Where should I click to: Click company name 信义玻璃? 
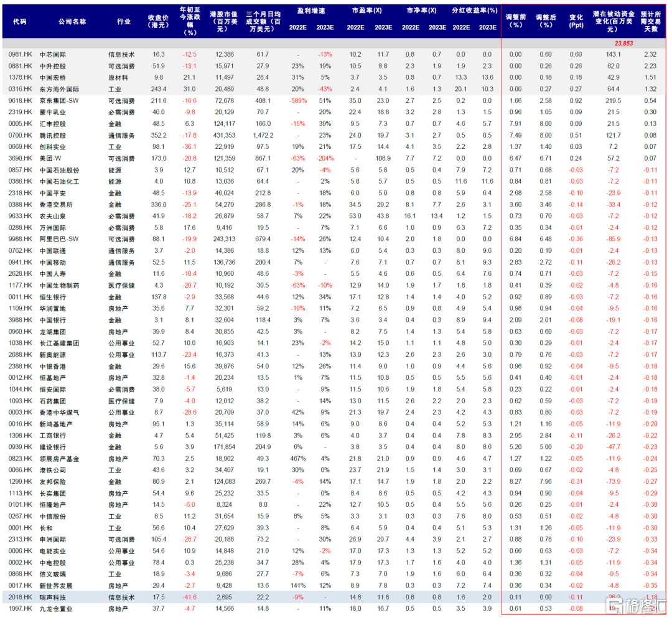coord(53,574)
